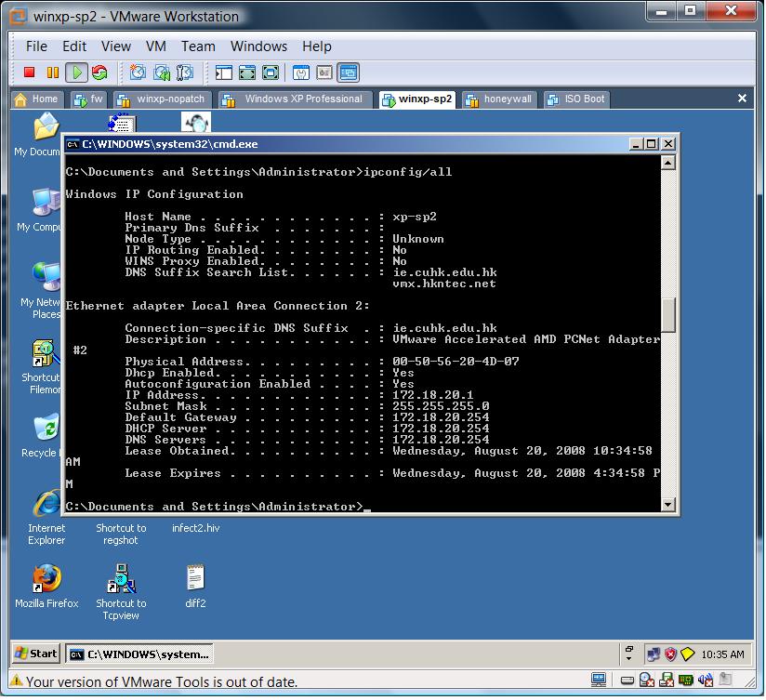The image size is (766, 700).
Task: Maximize the cmd.exe window
Action: [x=652, y=144]
